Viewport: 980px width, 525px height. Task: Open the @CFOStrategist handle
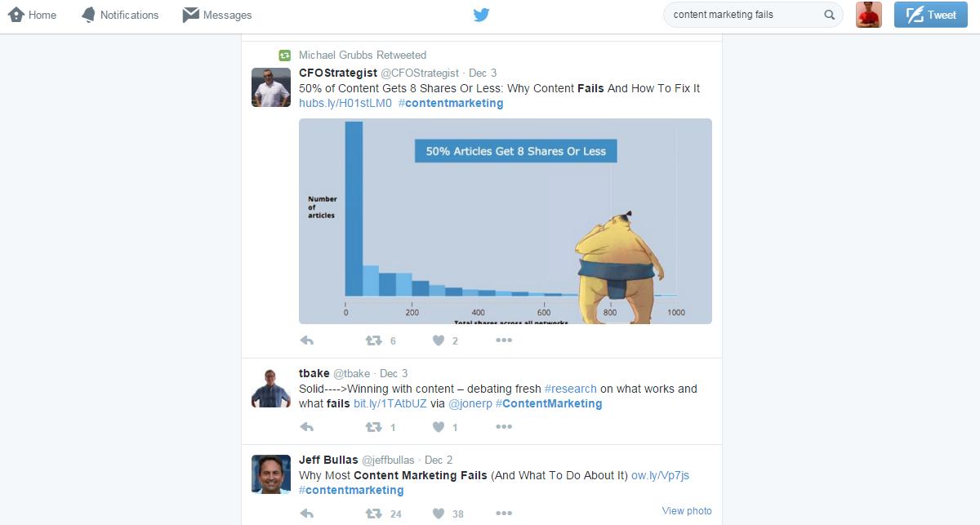click(420, 73)
